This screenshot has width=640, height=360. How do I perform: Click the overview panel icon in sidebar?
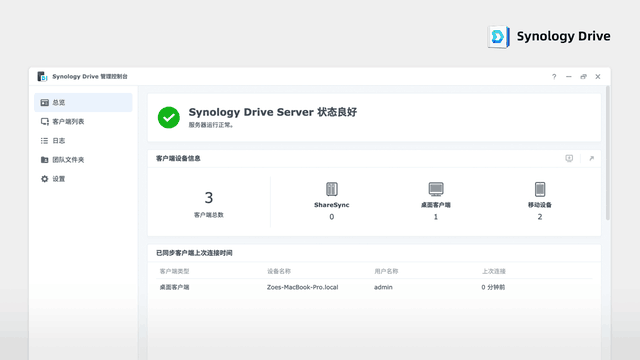click(44, 102)
